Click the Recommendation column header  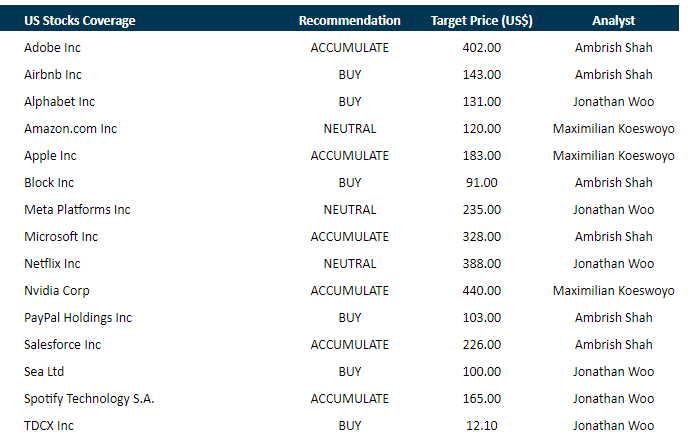point(349,21)
